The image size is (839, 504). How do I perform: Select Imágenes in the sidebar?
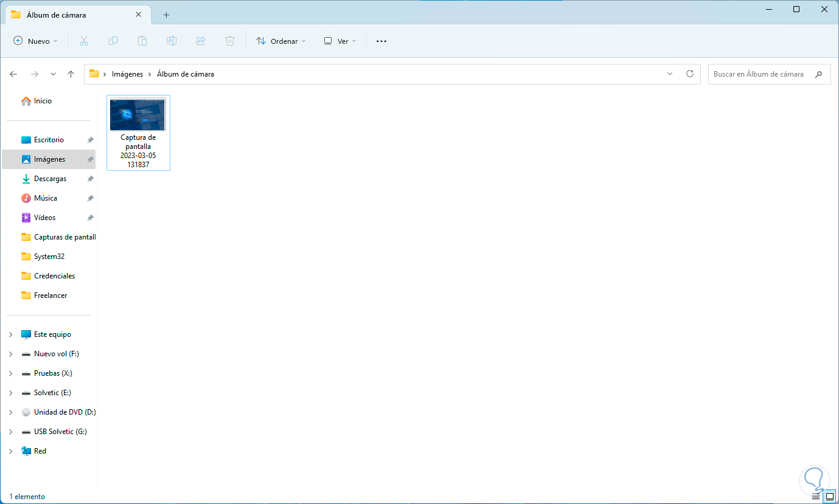pos(49,159)
